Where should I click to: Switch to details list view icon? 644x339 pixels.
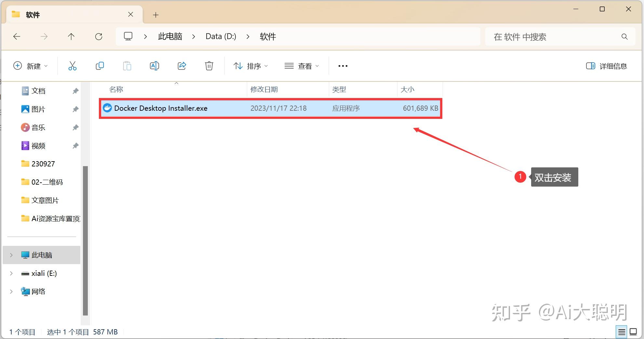[x=622, y=332]
